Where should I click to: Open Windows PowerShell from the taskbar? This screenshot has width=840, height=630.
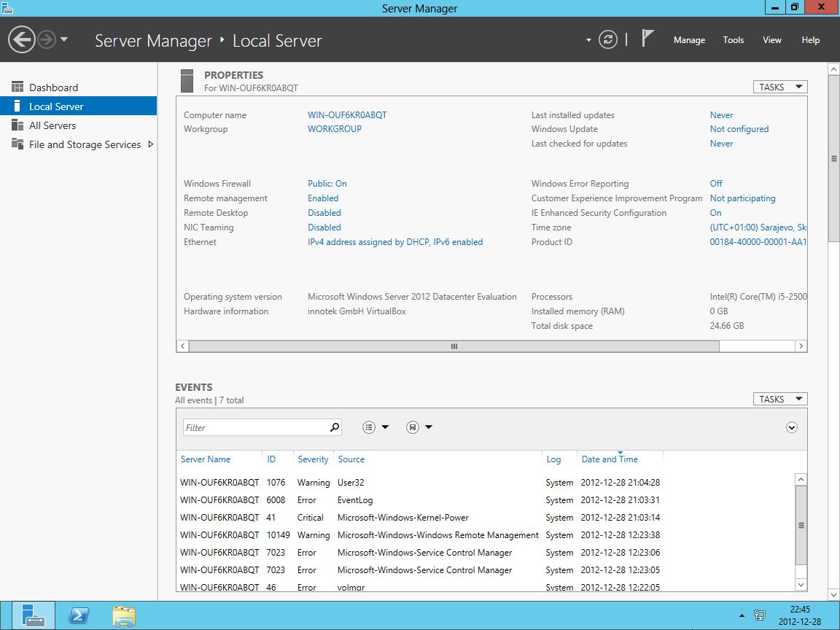point(79,615)
